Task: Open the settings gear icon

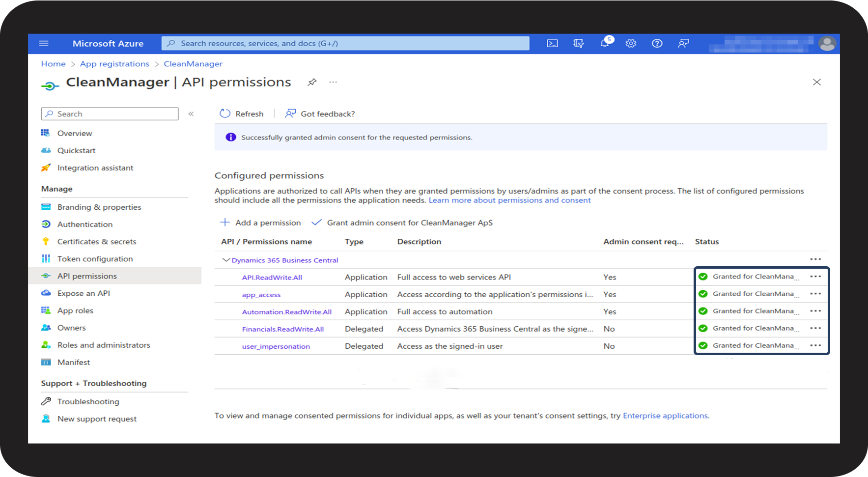Action: tap(631, 43)
